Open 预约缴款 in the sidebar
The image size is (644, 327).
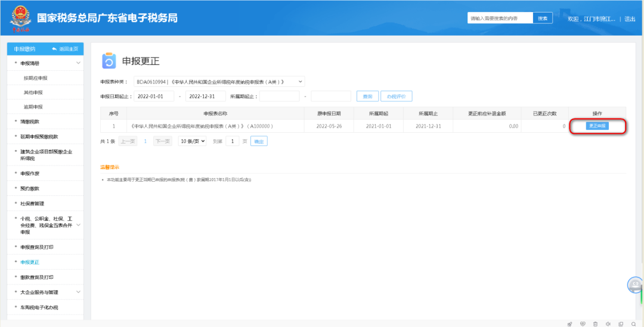30,189
